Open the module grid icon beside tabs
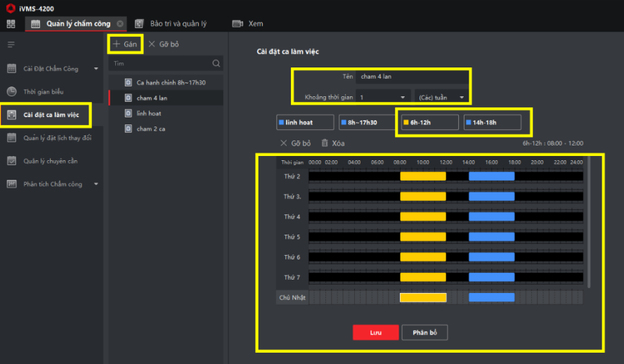 [x=11, y=24]
